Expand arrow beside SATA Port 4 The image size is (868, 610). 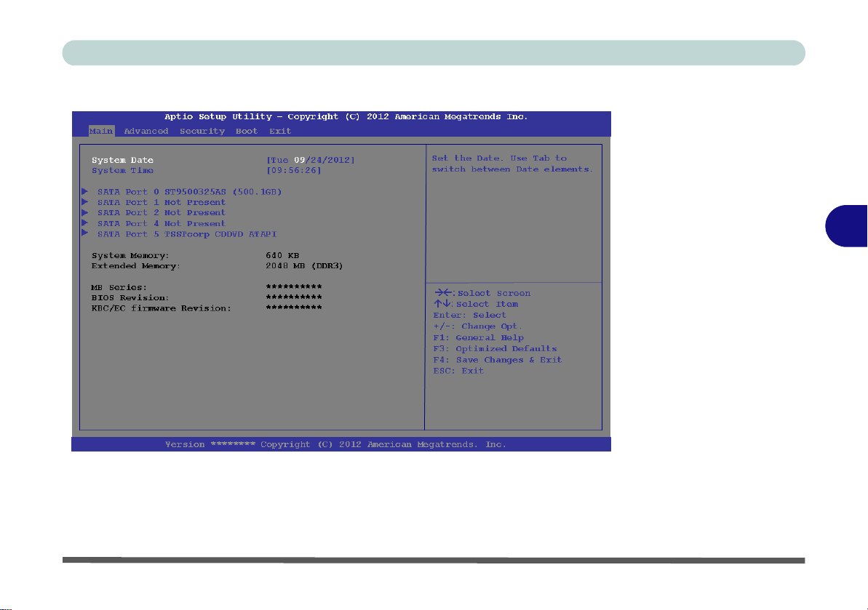click(84, 223)
